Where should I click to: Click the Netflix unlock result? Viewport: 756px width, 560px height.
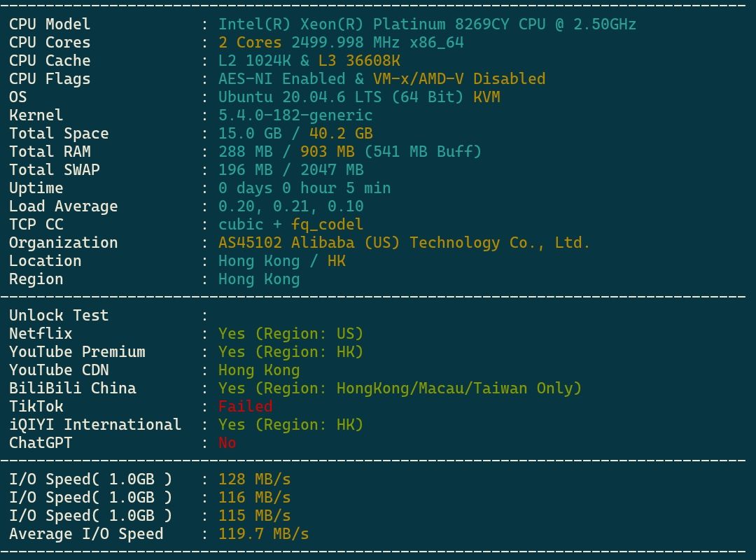coord(290,334)
